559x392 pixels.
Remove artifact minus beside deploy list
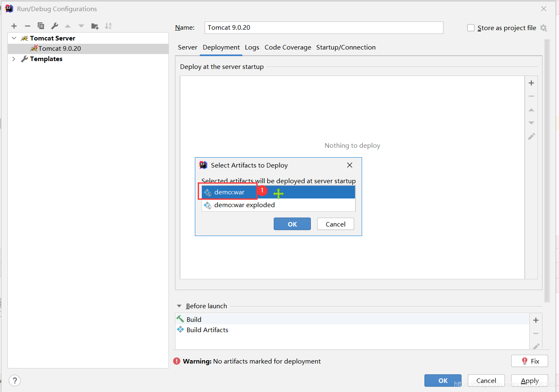(531, 96)
